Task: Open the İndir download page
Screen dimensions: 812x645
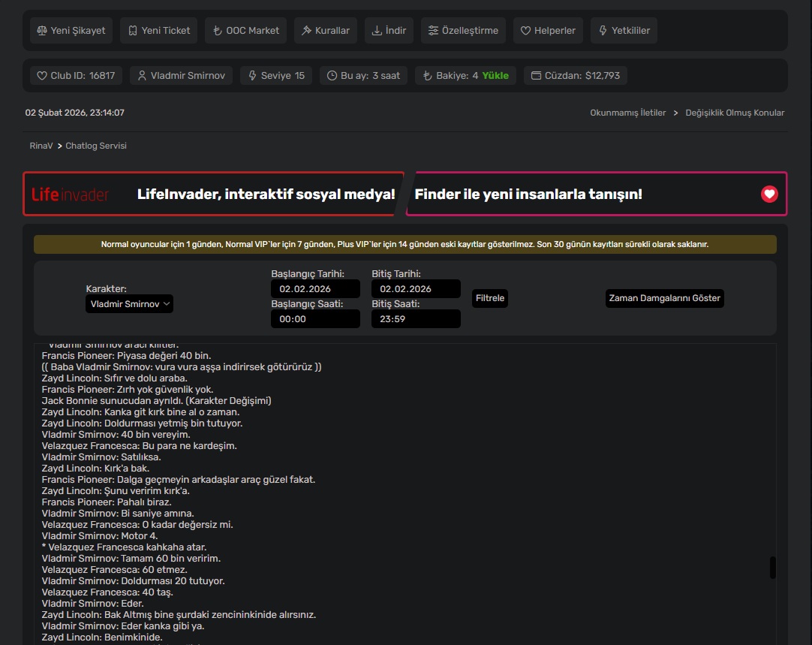Action: coord(389,31)
